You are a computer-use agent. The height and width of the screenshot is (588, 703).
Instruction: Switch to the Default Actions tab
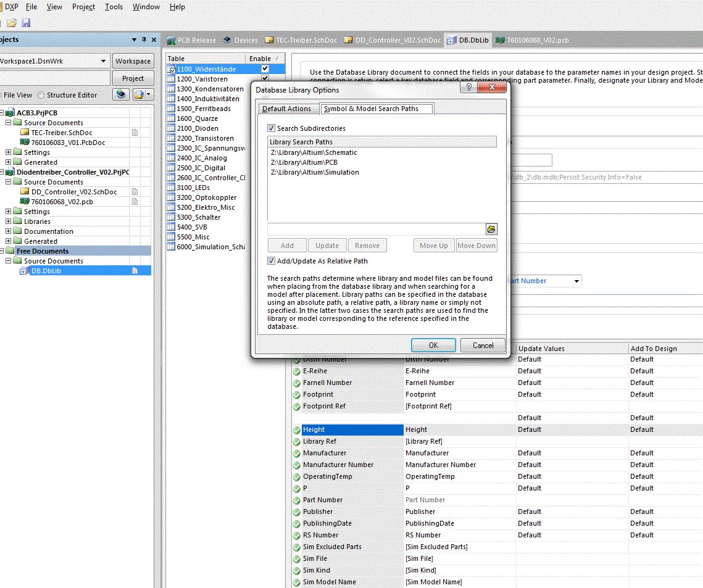[x=286, y=109]
